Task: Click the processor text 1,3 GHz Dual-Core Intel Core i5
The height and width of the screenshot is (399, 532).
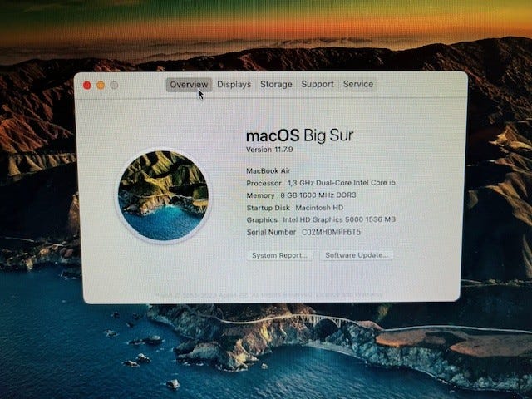Action: click(x=342, y=183)
